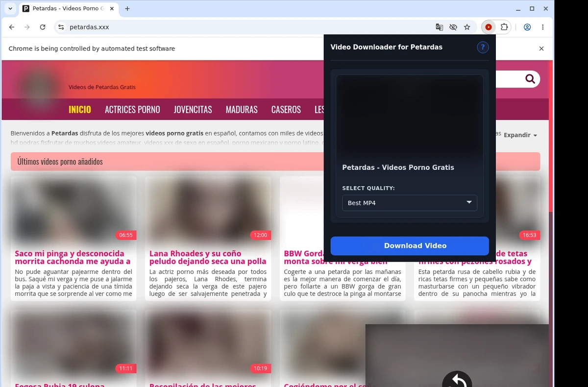Open thumbnail with 10:19 duration badge

208,343
